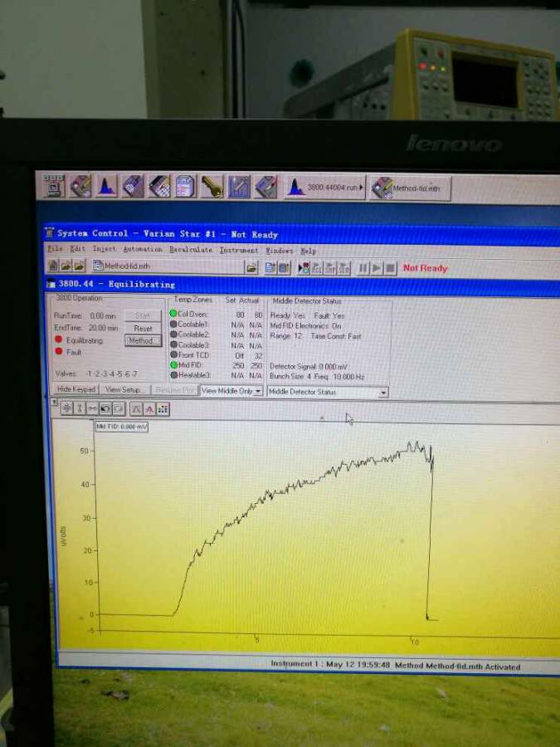Viewport: 560px width, 747px height.
Task: Resume automation with the play button
Action: point(376,268)
